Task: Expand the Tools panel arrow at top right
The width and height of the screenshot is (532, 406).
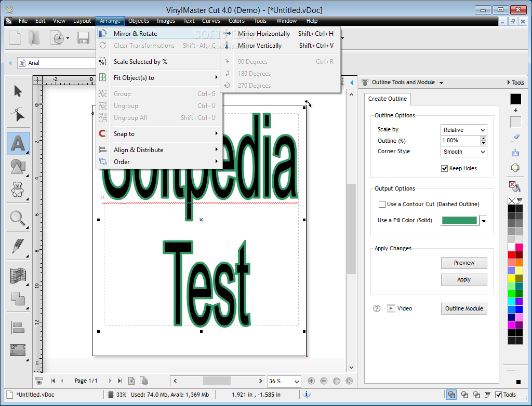Action: (x=509, y=83)
